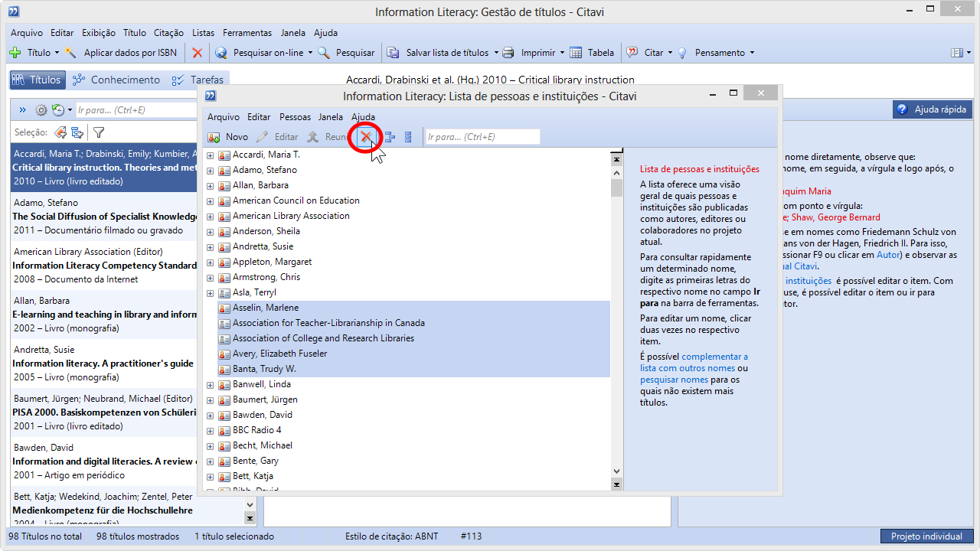
Task: Click the green plus Título icon in the main toolbar
Action: click(15, 53)
